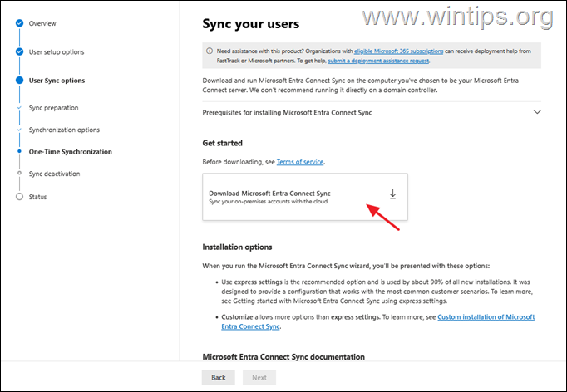Click 'Sync your on-premises accounts with the cloud' text
The width and height of the screenshot is (567, 392).
tap(269, 202)
